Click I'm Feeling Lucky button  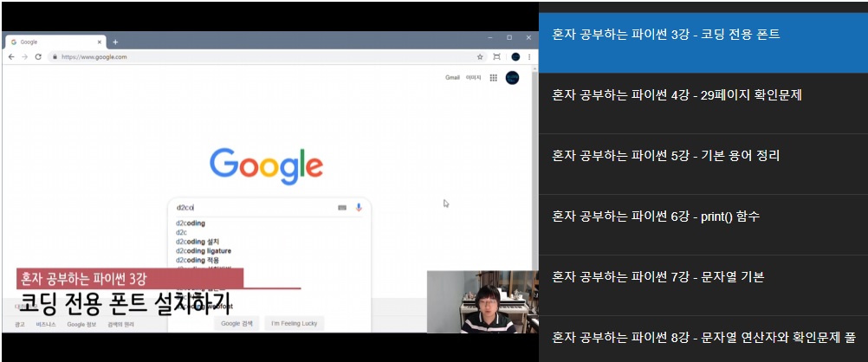(x=295, y=323)
